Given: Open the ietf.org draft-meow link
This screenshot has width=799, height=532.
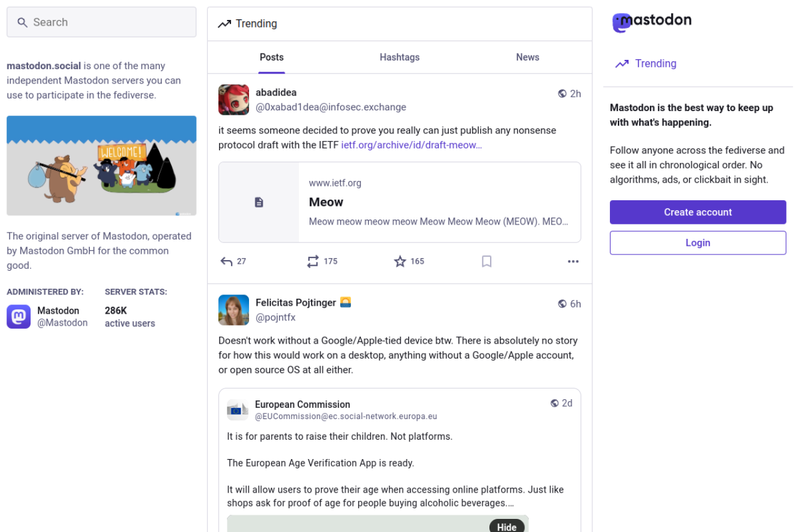Looking at the screenshot, I should click(x=411, y=145).
